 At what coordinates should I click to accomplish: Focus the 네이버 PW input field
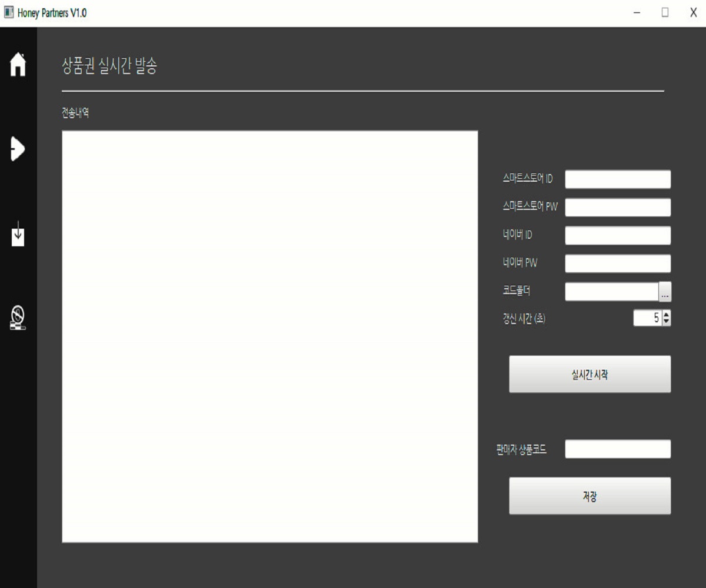click(x=618, y=263)
